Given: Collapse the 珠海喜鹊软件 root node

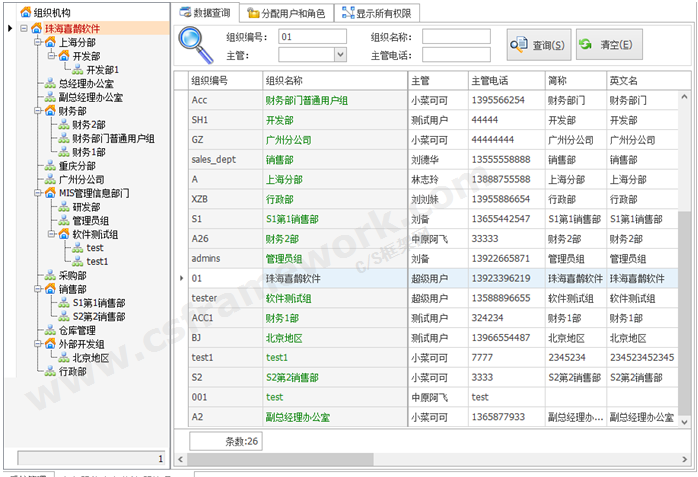Looking at the screenshot, I should coord(24,28).
